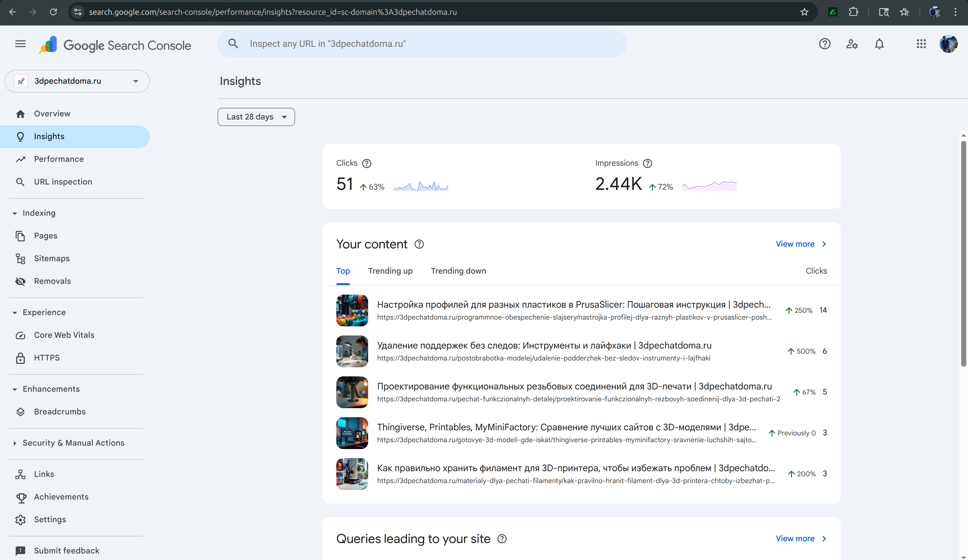The image size is (968, 560).
Task: Switch to the Trending up tab
Action: point(390,271)
